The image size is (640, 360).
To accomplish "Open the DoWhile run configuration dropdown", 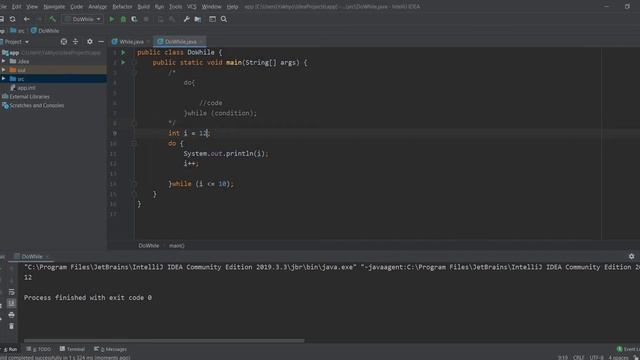I will click(x=83, y=19).
